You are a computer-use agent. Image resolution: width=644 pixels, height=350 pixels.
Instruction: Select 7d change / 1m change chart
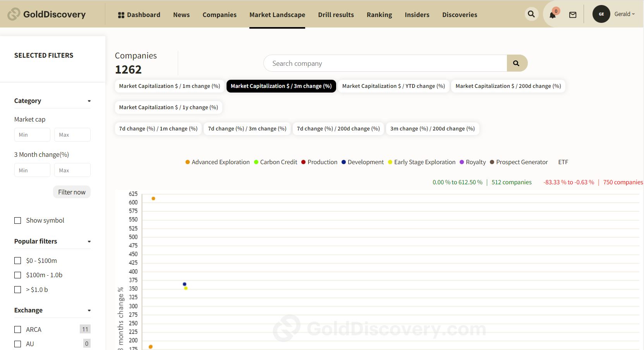pos(158,129)
